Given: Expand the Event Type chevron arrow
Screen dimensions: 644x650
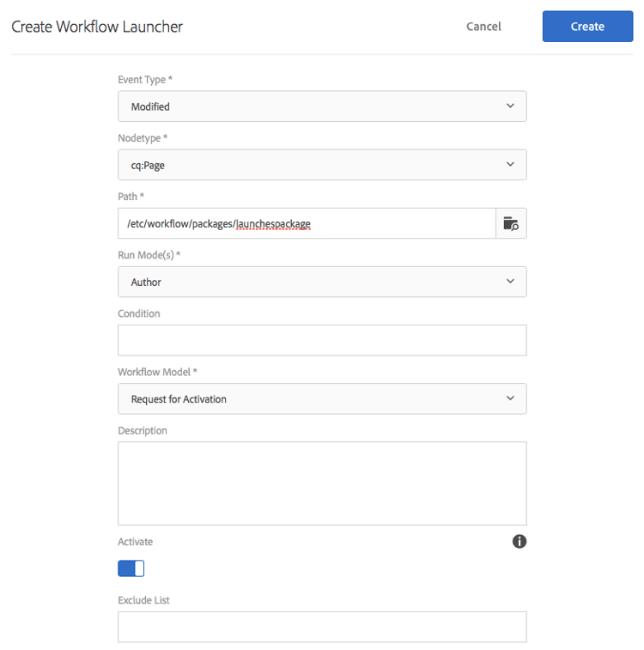Looking at the screenshot, I should click(x=510, y=106).
